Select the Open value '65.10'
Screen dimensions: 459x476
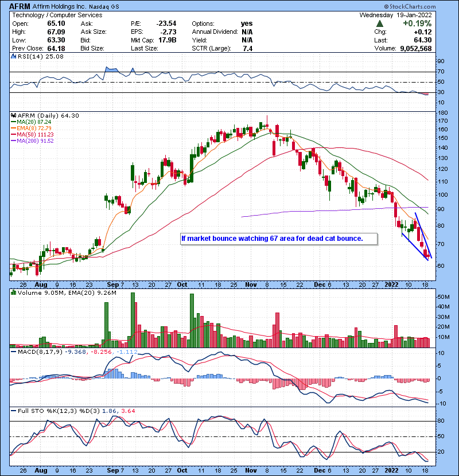click(x=56, y=24)
